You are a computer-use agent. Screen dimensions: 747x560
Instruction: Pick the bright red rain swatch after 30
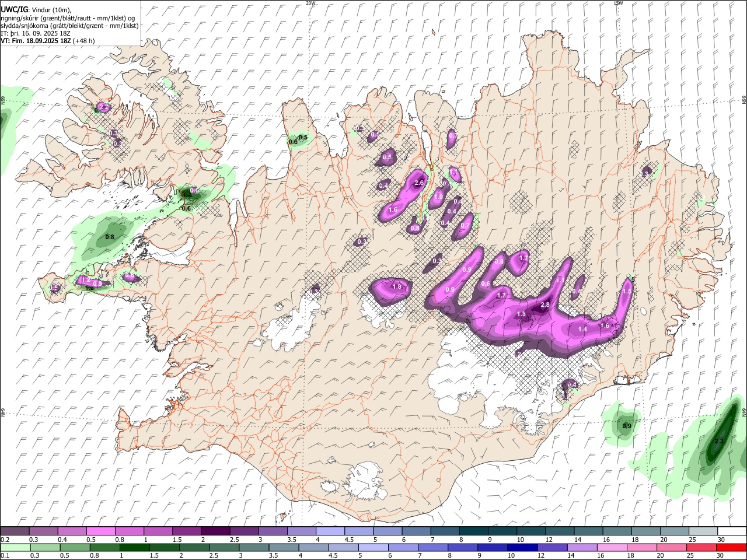coord(731,547)
